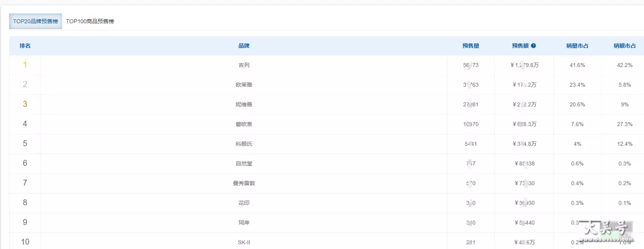Click 12.4% amount share for 科颜氏
The image size is (644, 249).
point(625,144)
